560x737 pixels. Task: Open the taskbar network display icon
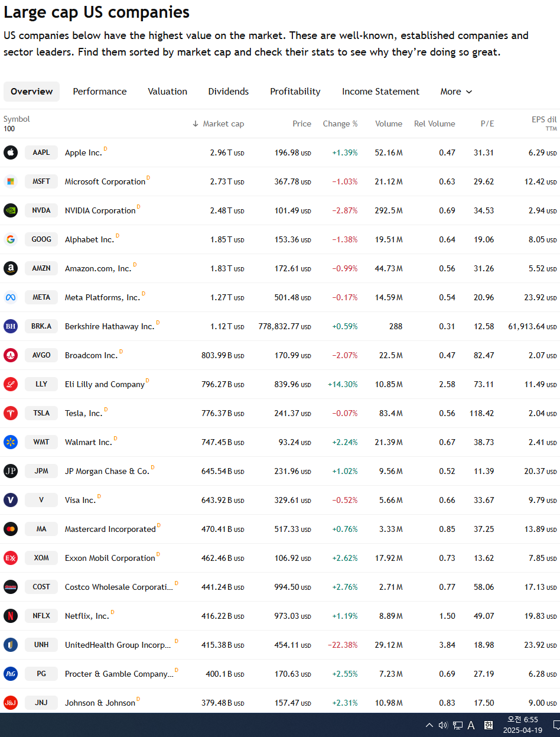coord(458,725)
